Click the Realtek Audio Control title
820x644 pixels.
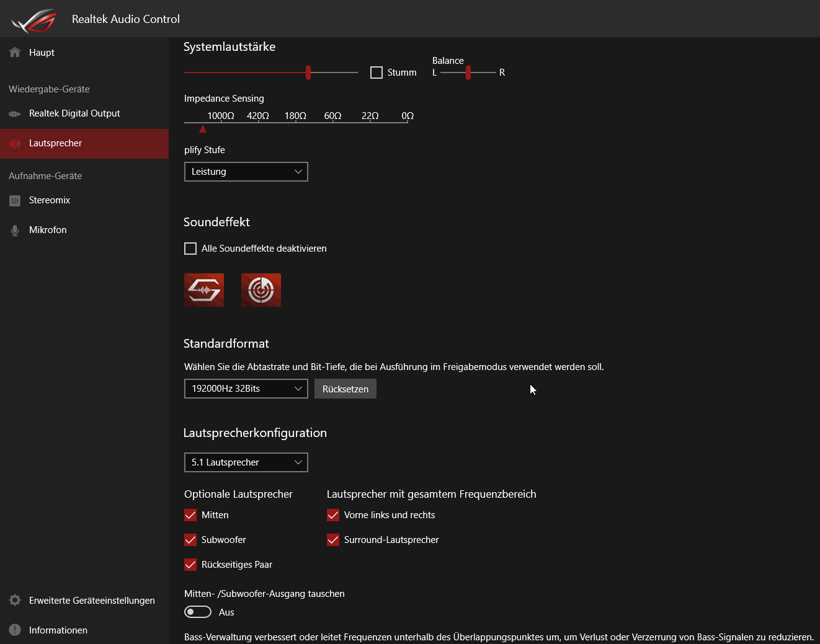(126, 19)
